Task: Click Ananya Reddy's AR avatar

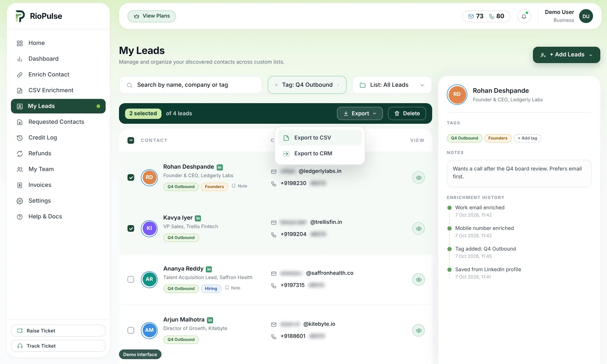Action: coord(149,279)
